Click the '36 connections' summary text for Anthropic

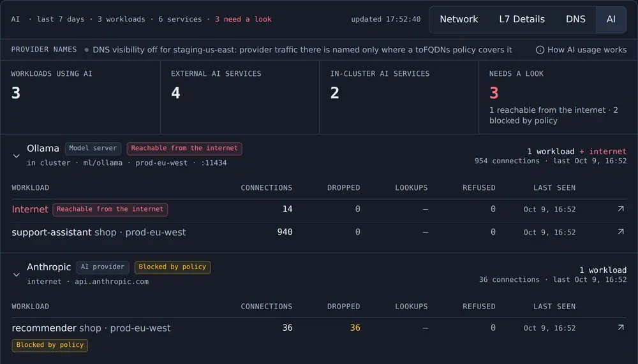pos(509,280)
